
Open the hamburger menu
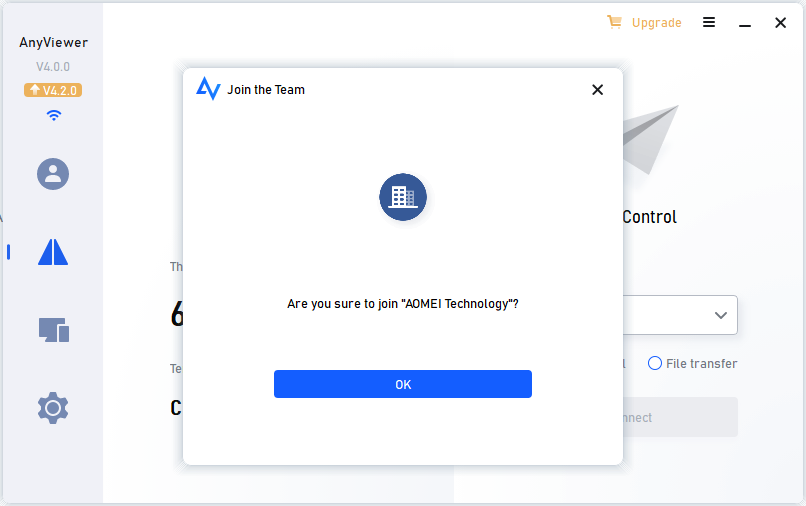tap(709, 22)
